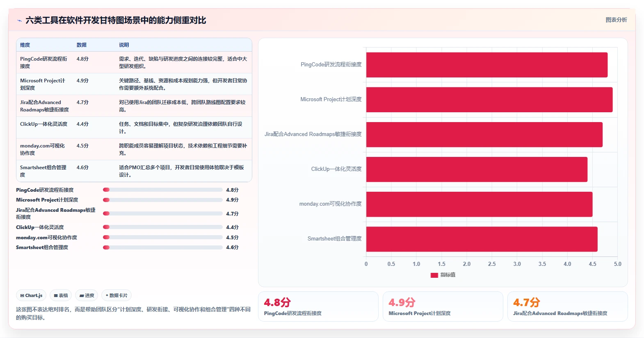This screenshot has width=644, height=338.
Task: Click the ClickUp bar in the chart
Action: click(477, 169)
